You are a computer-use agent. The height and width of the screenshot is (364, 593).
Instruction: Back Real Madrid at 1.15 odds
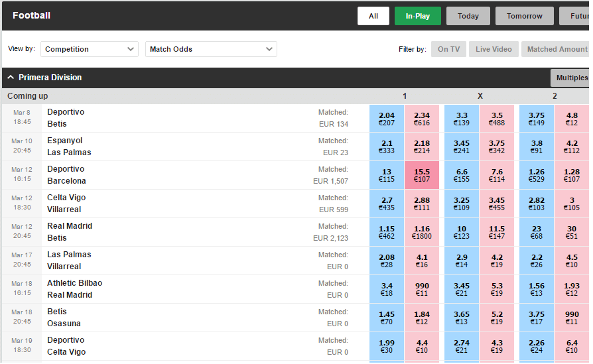387,232
